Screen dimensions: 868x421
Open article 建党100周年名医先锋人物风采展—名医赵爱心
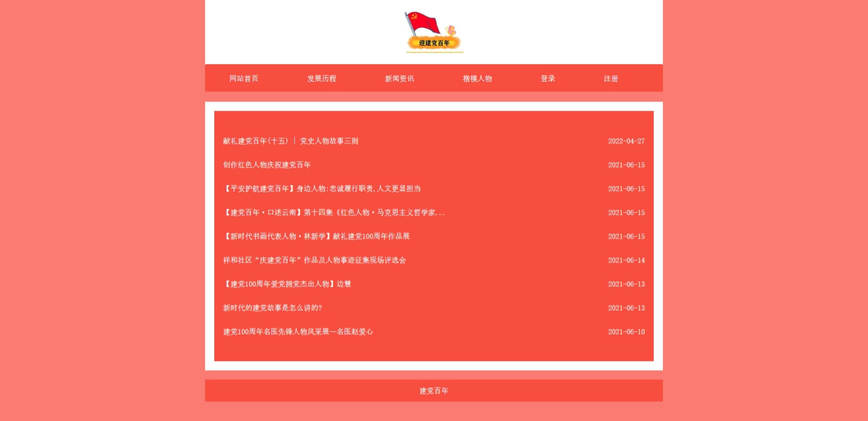(298, 332)
